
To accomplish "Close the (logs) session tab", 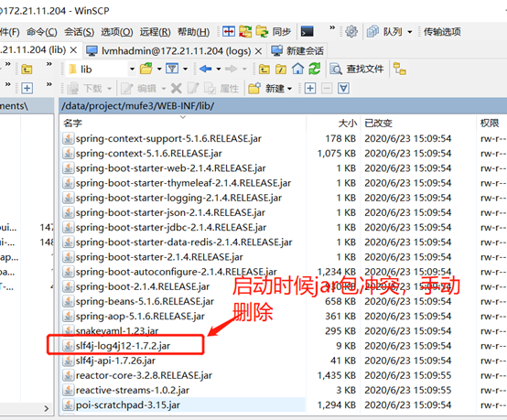I will (258, 50).
